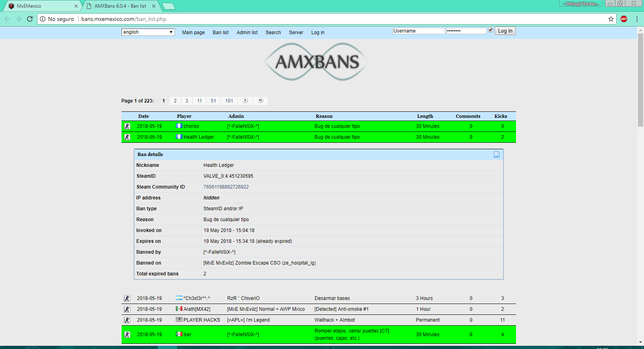Click unknown flag icon beside PLAYER HACKS

(179, 320)
